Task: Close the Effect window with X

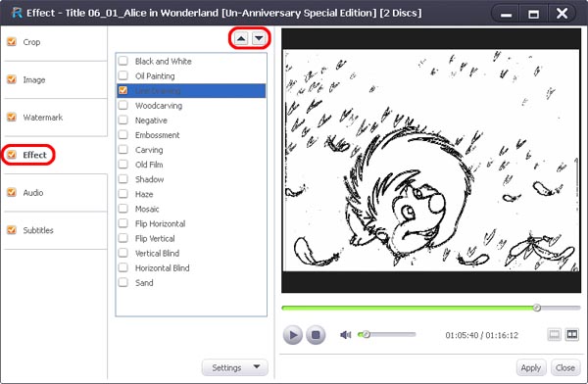Action: (x=563, y=14)
